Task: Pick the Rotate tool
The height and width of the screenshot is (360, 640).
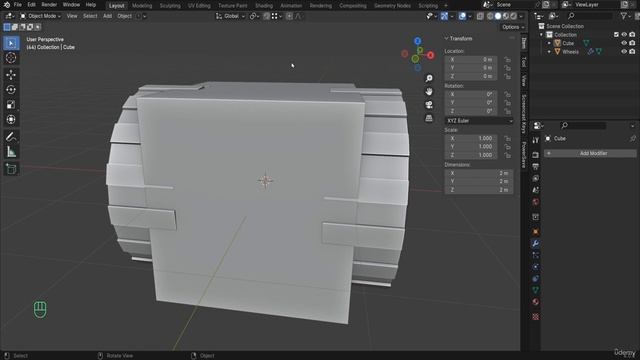Action: click(11, 89)
